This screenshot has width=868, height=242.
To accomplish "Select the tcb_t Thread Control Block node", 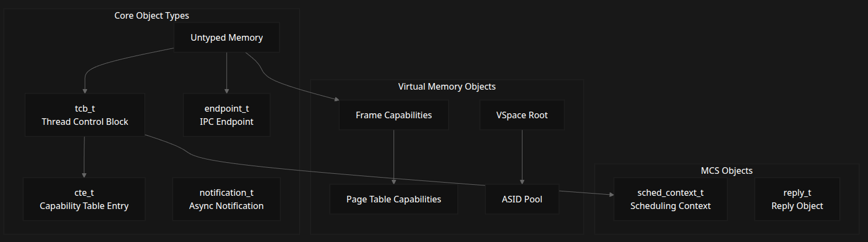I will pos(85,115).
